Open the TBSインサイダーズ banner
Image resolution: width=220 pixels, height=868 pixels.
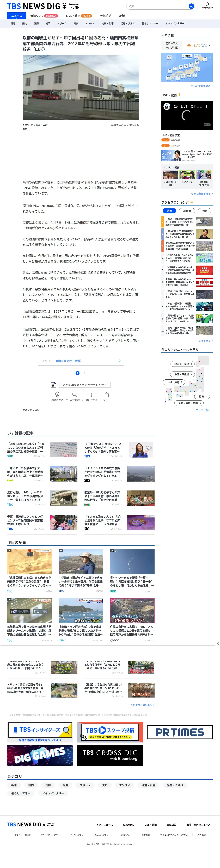pos(40,732)
